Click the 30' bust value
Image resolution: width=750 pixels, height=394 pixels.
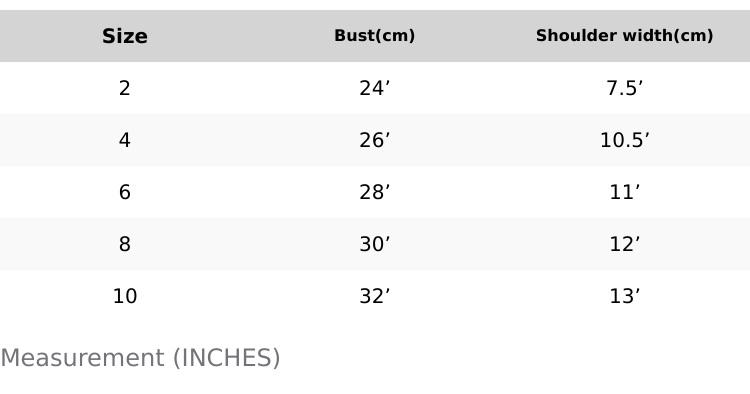click(375, 244)
